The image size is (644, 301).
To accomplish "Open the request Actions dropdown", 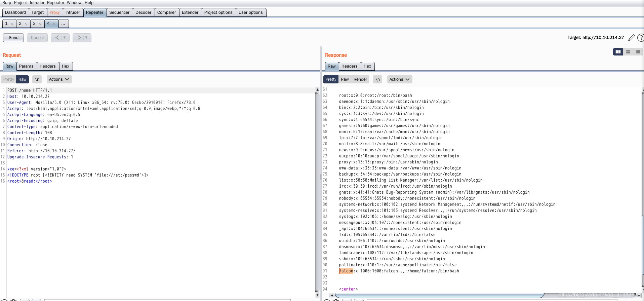I will [59, 79].
